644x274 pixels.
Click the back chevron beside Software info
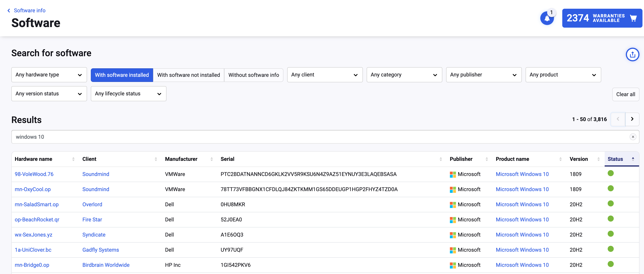[9, 10]
